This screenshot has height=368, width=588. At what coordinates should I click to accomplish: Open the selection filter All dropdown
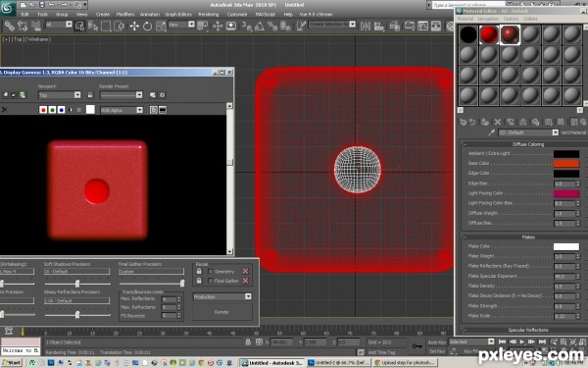(x=59, y=25)
